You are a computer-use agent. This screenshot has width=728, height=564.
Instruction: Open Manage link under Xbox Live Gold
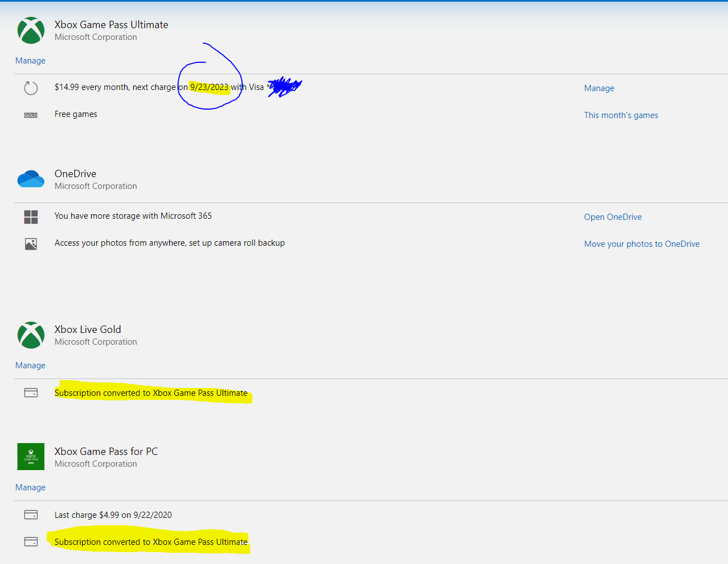click(30, 366)
